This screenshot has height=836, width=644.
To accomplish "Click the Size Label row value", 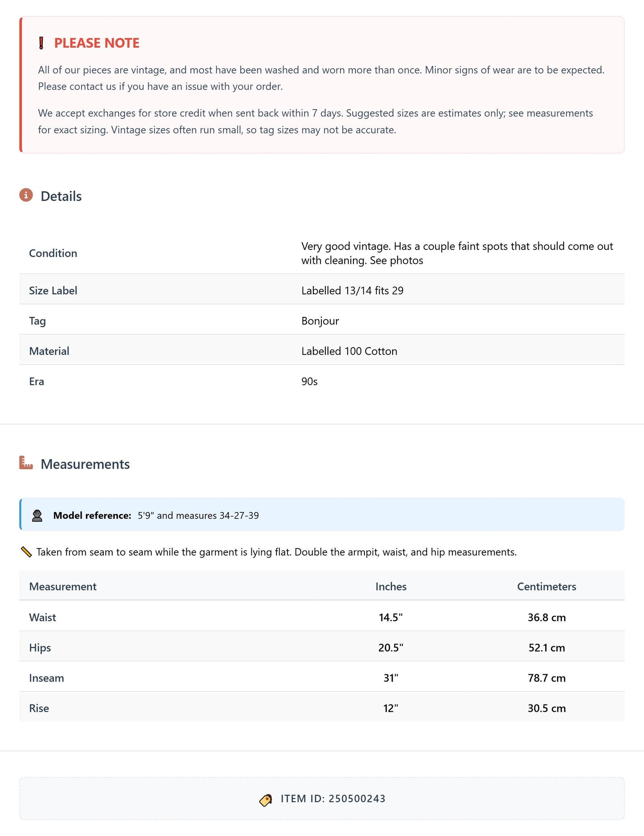I will 352,291.
